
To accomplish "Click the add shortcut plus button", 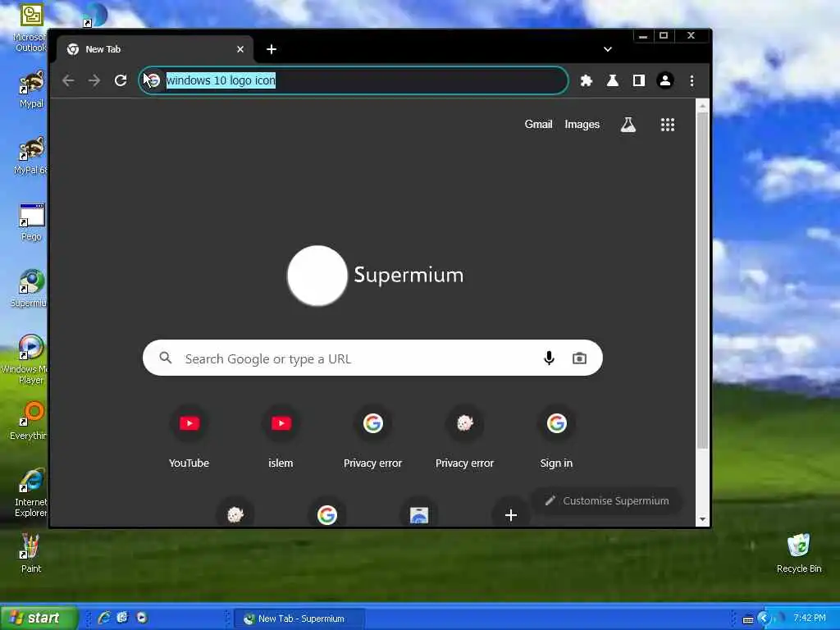I will (x=511, y=515).
